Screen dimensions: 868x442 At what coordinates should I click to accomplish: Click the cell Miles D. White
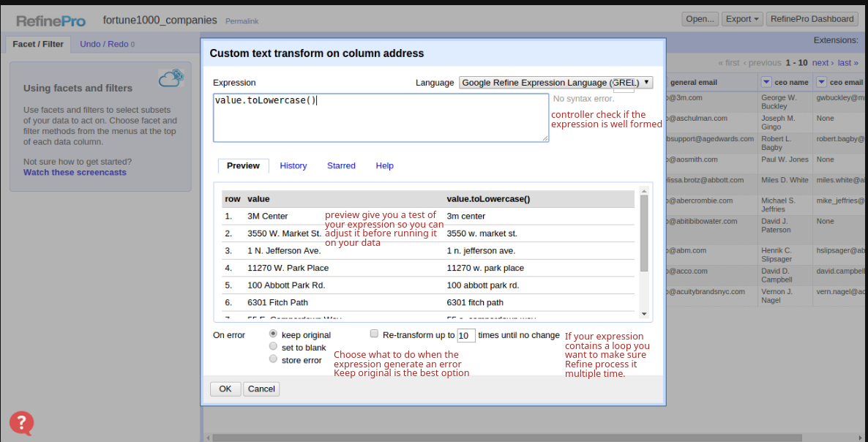[x=785, y=180]
